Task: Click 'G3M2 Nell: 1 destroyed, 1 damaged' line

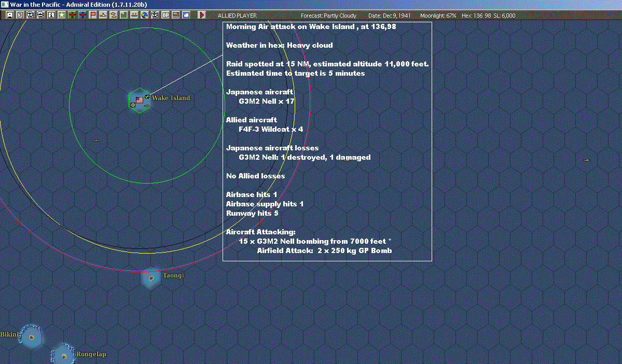Action: click(305, 158)
